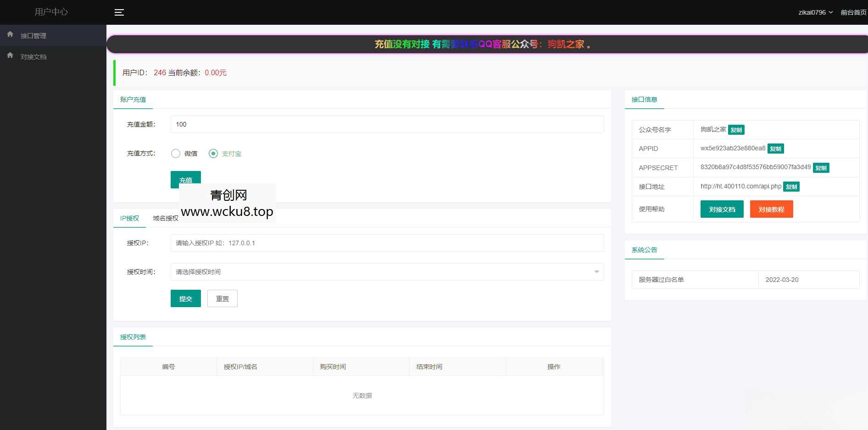The height and width of the screenshot is (430, 868).
Task: Switch to the 域名授权 tab
Action: pyautogui.click(x=166, y=218)
